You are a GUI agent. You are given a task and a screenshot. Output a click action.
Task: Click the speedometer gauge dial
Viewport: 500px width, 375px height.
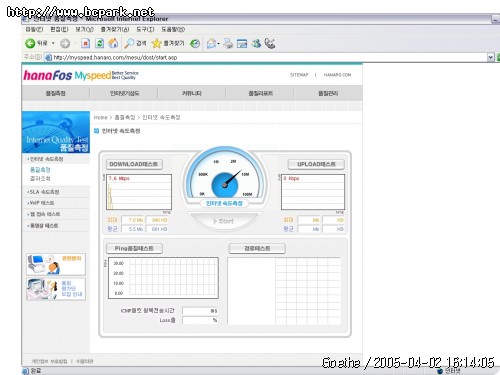click(225, 173)
